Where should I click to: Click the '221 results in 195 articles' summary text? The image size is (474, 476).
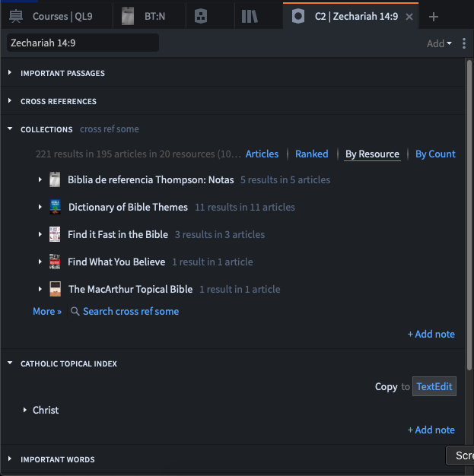coord(138,154)
